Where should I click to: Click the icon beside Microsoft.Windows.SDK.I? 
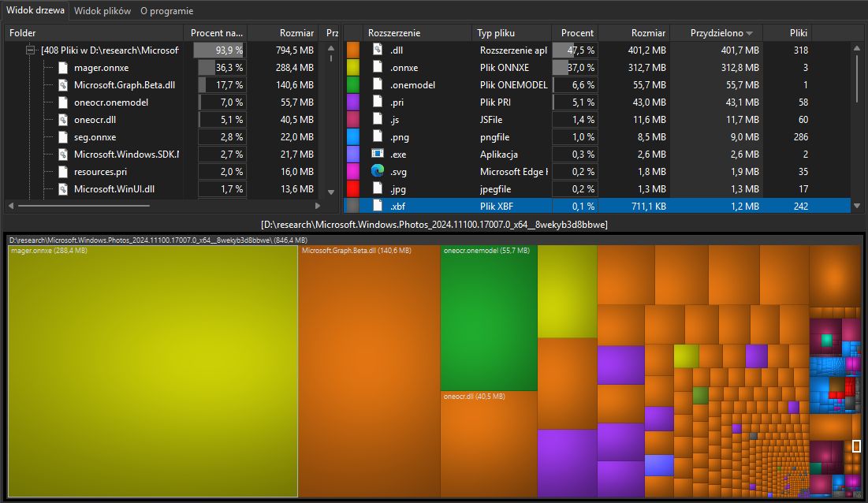click(63, 155)
